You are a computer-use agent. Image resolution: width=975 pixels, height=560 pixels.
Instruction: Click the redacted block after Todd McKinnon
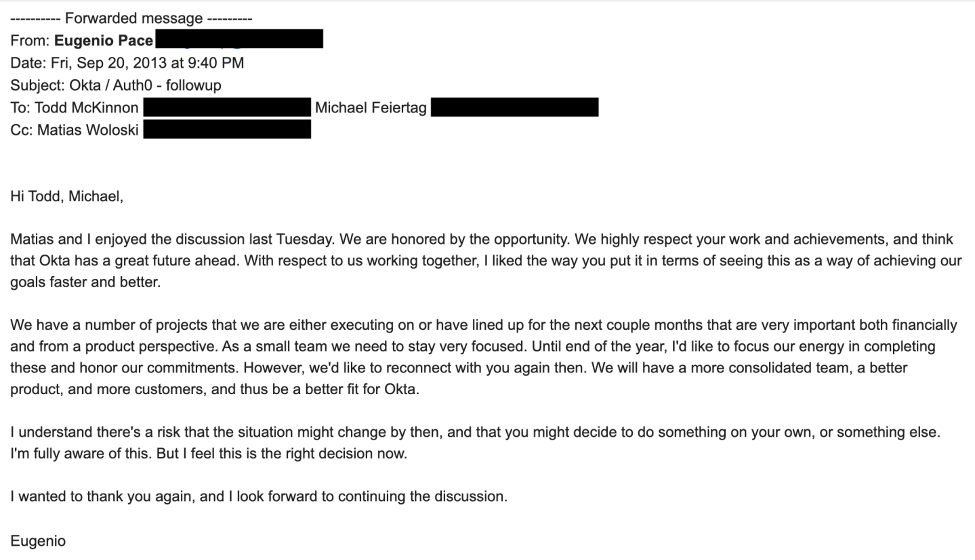click(x=226, y=107)
